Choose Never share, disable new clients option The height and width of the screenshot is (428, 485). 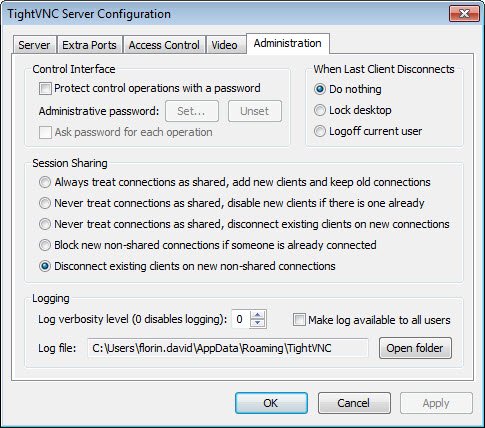(x=45, y=203)
